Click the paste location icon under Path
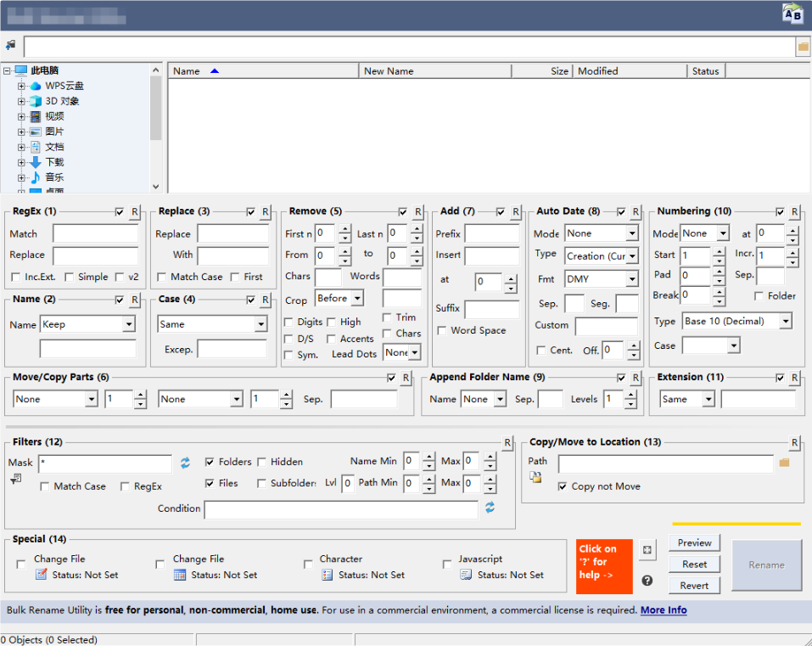 [535, 477]
